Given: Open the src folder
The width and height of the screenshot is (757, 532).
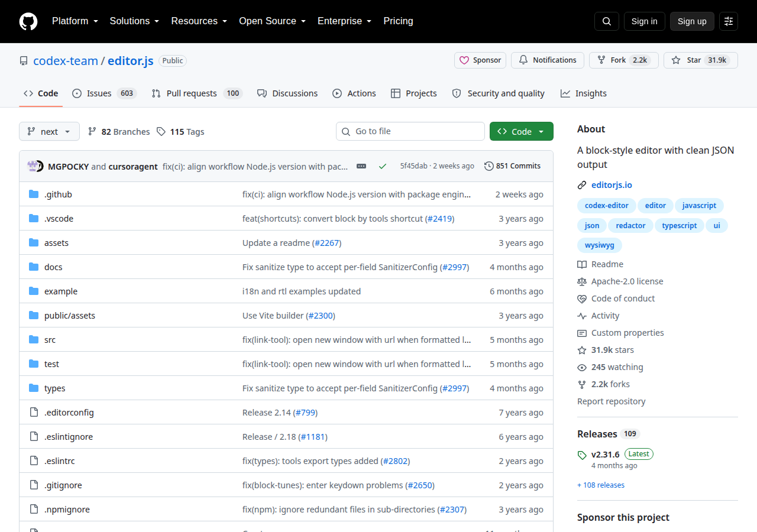Looking at the screenshot, I should tap(50, 340).
